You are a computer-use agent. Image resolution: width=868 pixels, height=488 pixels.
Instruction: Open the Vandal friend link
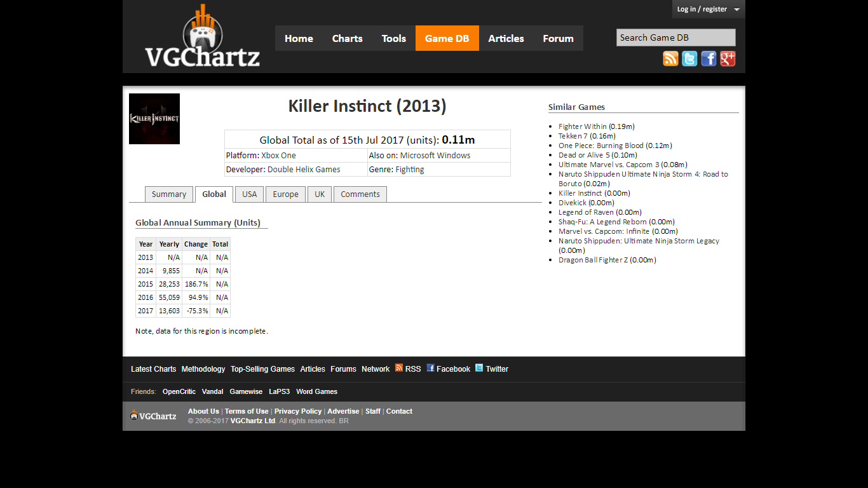tap(212, 392)
